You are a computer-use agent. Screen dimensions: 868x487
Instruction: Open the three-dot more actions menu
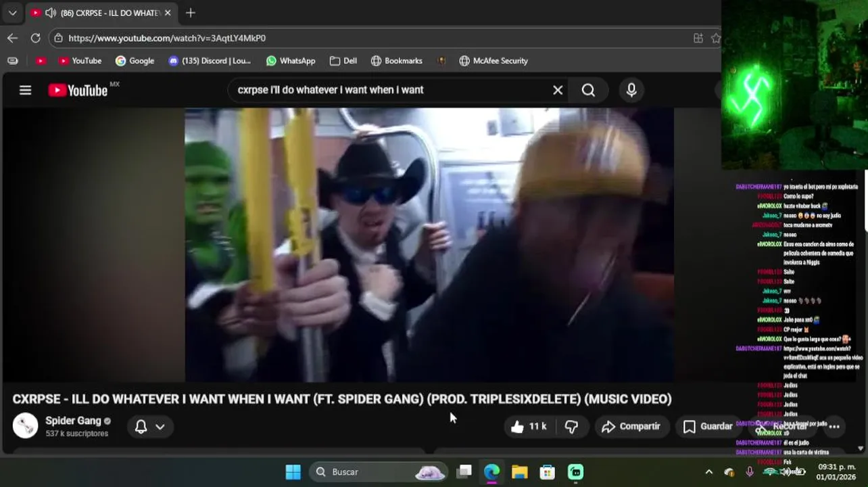834,426
